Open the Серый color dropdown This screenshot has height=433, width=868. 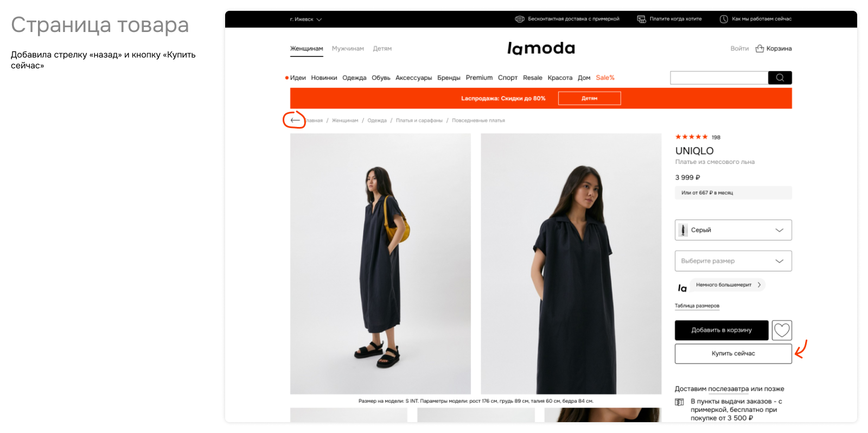[x=733, y=230]
